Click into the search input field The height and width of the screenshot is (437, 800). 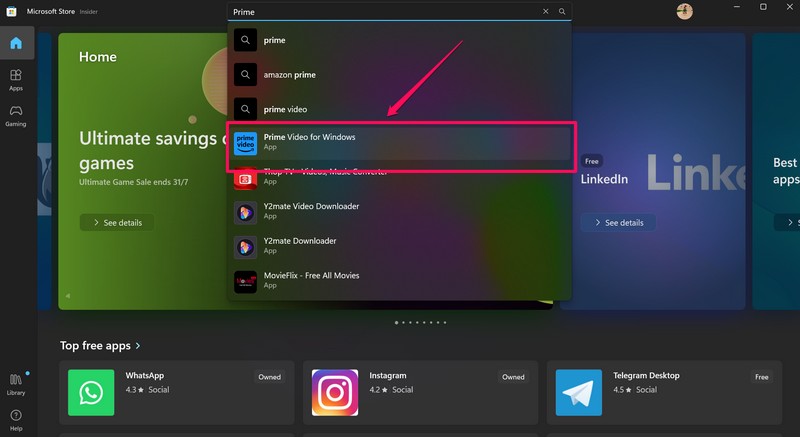click(x=385, y=12)
